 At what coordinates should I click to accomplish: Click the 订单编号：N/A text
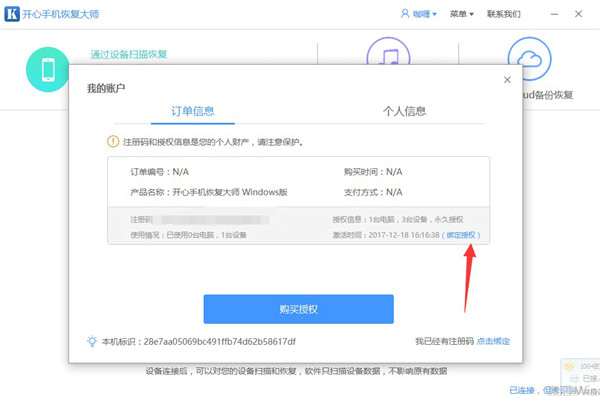click(160, 172)
